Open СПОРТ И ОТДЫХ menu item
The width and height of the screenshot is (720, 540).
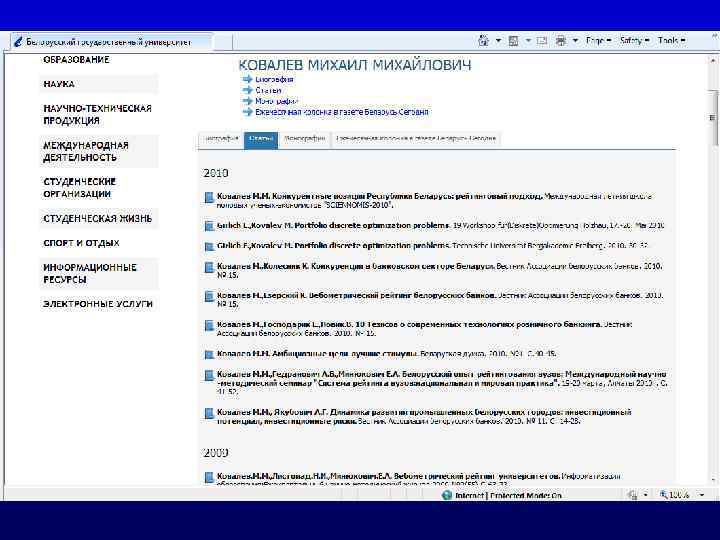(81, 243)
